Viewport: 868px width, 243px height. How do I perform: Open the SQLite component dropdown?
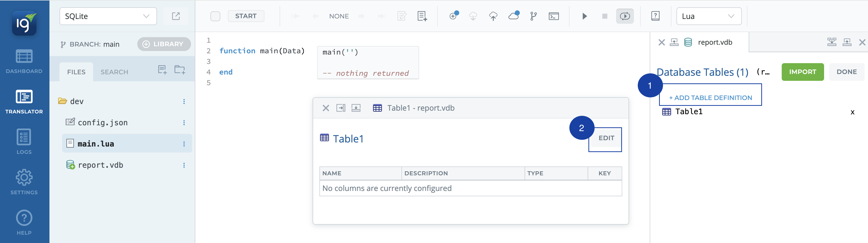click(x=108, y=16)
